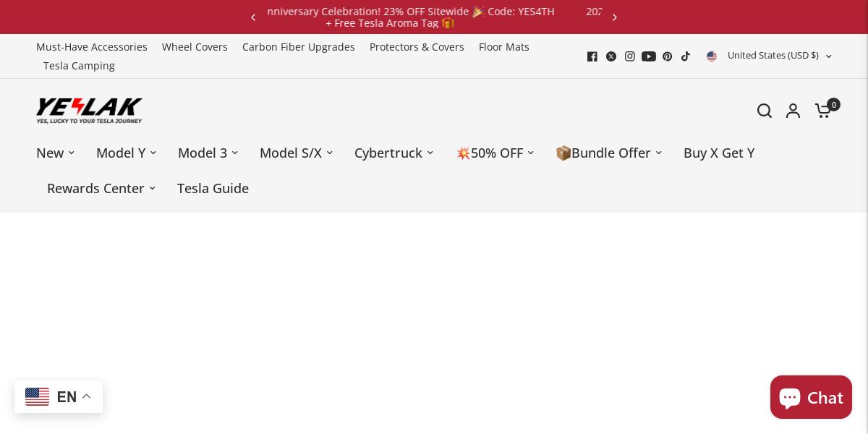Open the X (Twitter) social link
Image resolution: width=868 pixels, height=434 pixels.
point(611,56)
